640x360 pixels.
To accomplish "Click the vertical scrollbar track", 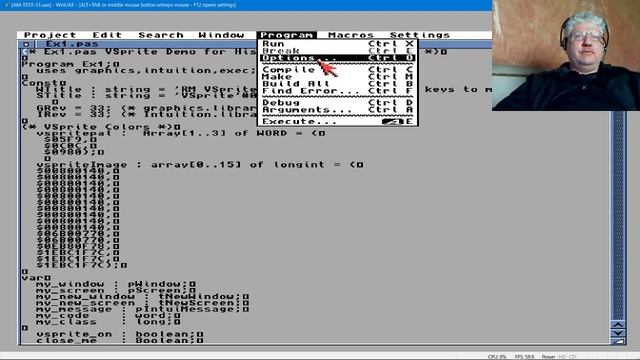I will coord(618,216).
